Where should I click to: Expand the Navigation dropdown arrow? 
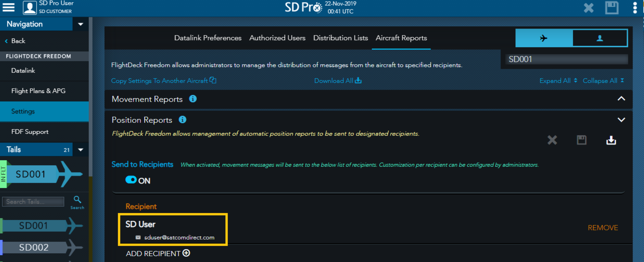click(81, 24)
